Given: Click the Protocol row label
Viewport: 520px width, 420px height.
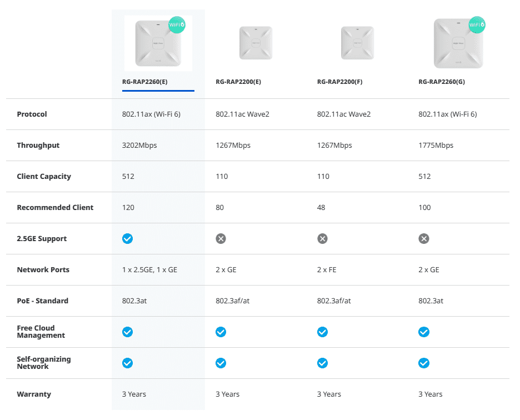Looking at the screenshot, I should (x=32, y=114).
